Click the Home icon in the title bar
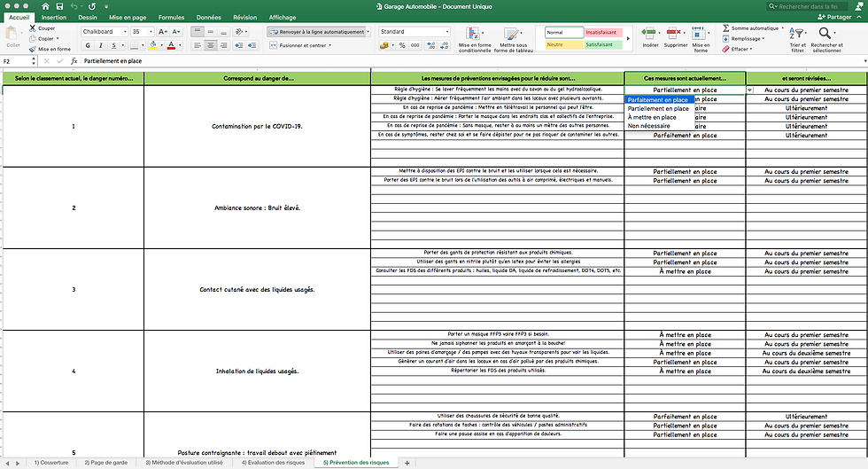 45,6
